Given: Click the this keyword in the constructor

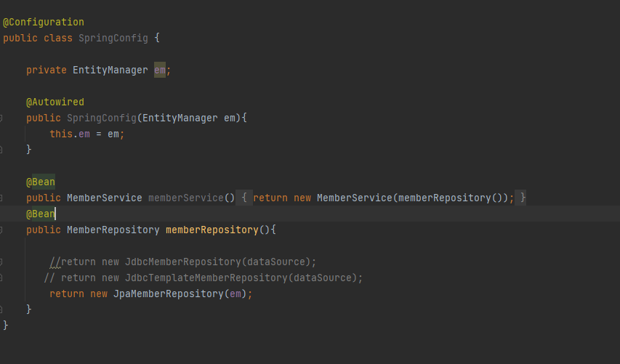Looking at the screenshot, I should pyautogui.click(x=61, y=134).
